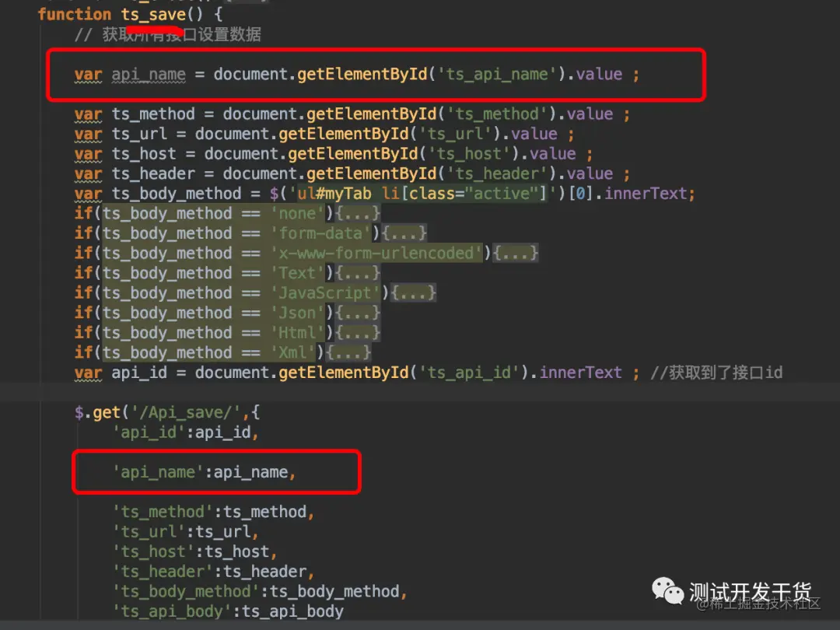This screenshot has height=630, width=840.
Task: Click the api_name variable declaration
Action: [x=149, y=74]
